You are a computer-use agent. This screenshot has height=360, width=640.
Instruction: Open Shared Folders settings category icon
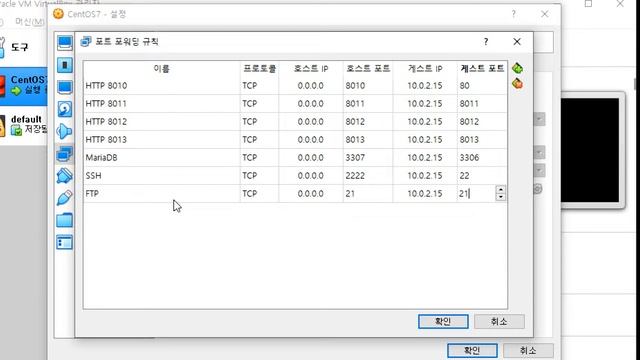click(64, 220)
